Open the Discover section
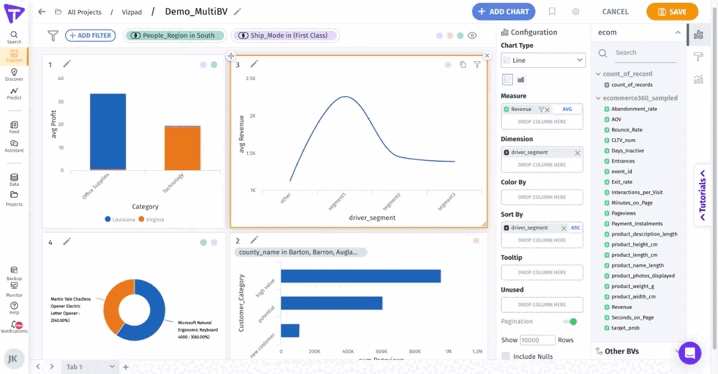This screenshot has width=718, height=374. click(14, 75)
